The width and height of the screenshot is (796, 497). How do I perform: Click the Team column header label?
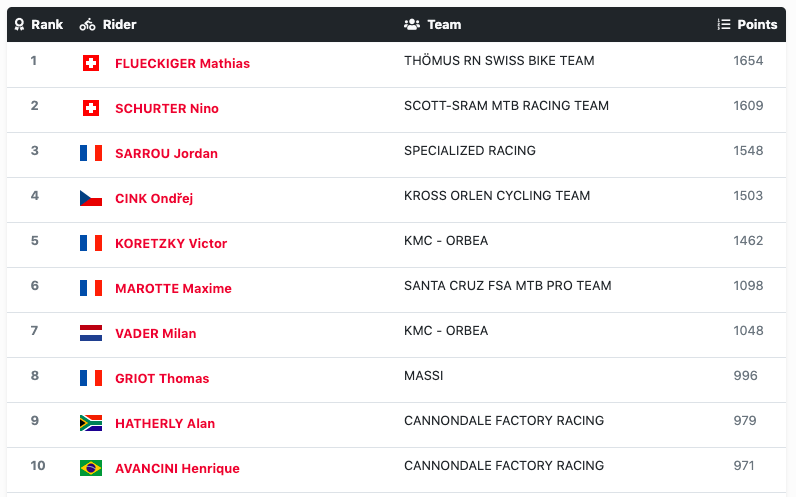[444, 24]
